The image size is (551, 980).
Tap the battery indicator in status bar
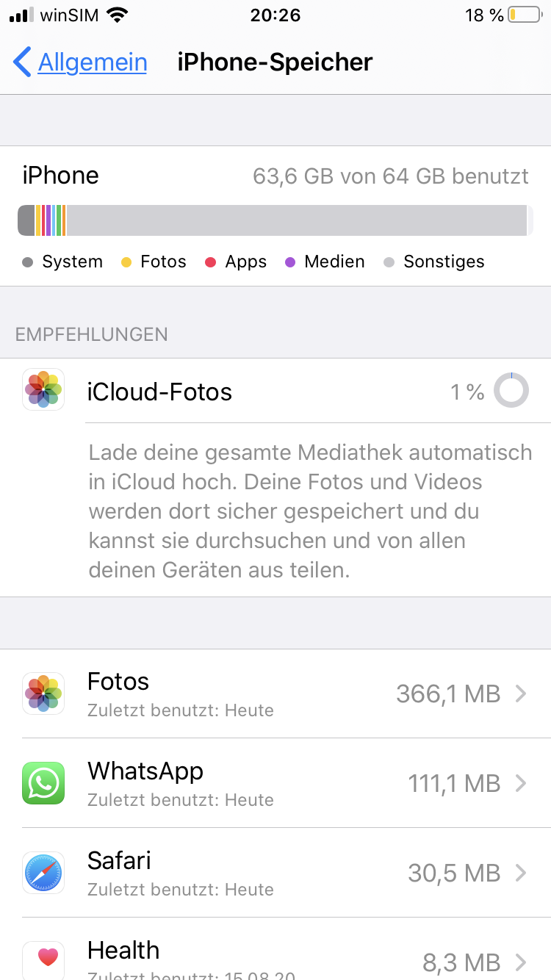pos(523,15)
